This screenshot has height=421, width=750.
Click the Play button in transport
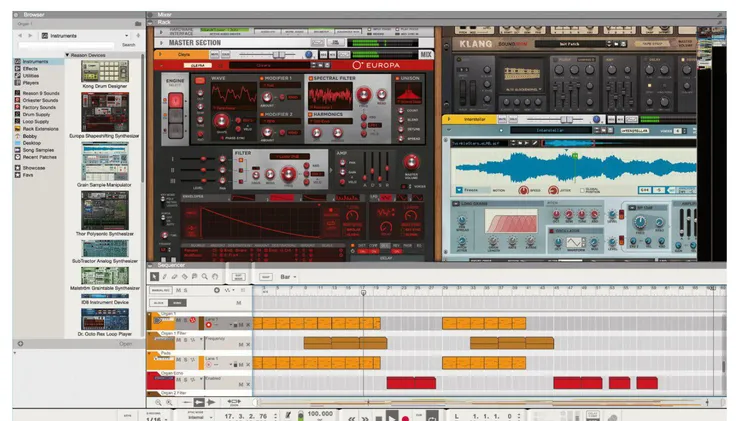pos(392,417)
